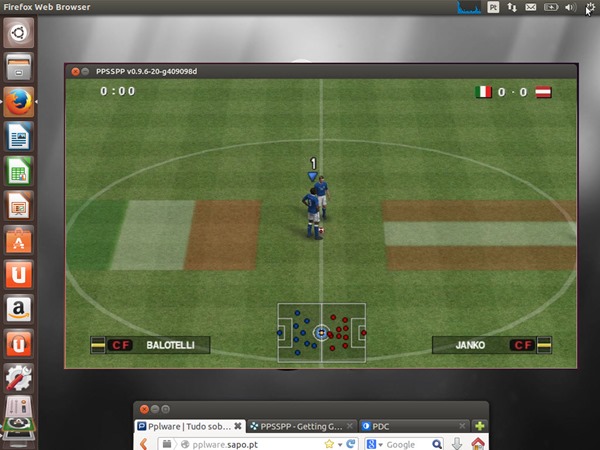
Task: Minimize the PPSSPP window
Action: (85, 72)
